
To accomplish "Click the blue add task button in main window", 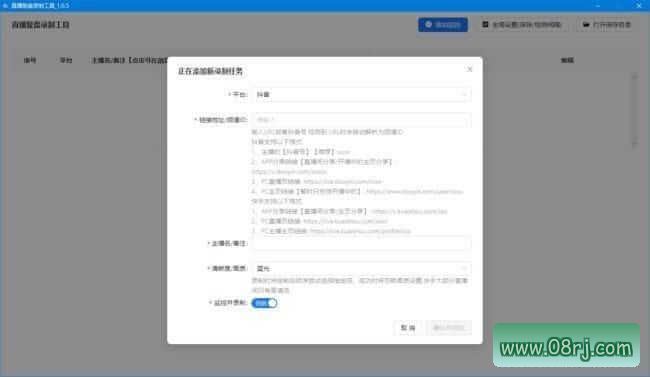I will (443, 25).
